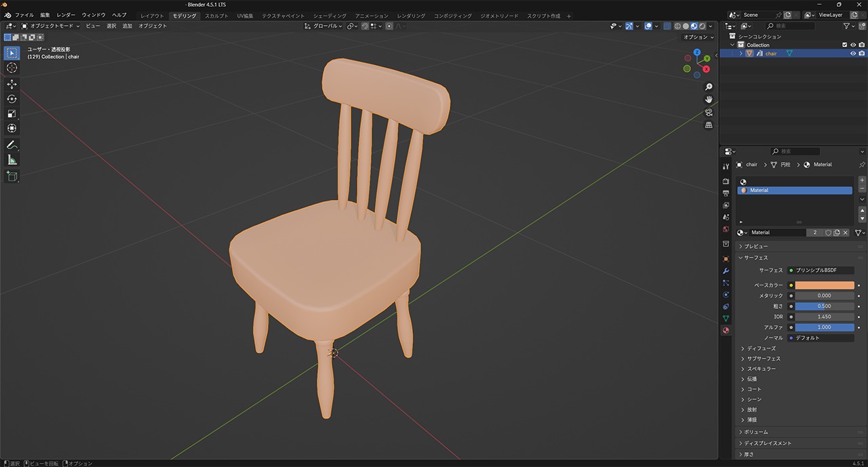The image size is (868, 467).
Task: Switch to the スカルプト workspace tab
Action: [216, 16]
